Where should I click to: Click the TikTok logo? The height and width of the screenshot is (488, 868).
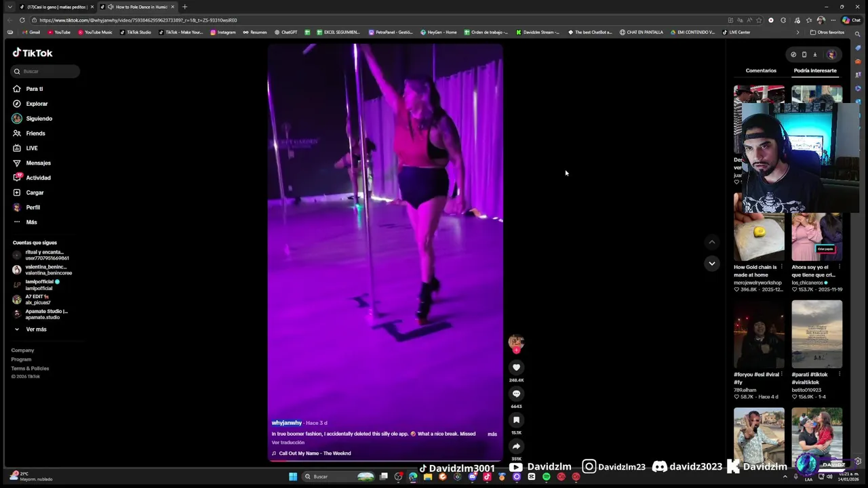click(x=33, y=53)
